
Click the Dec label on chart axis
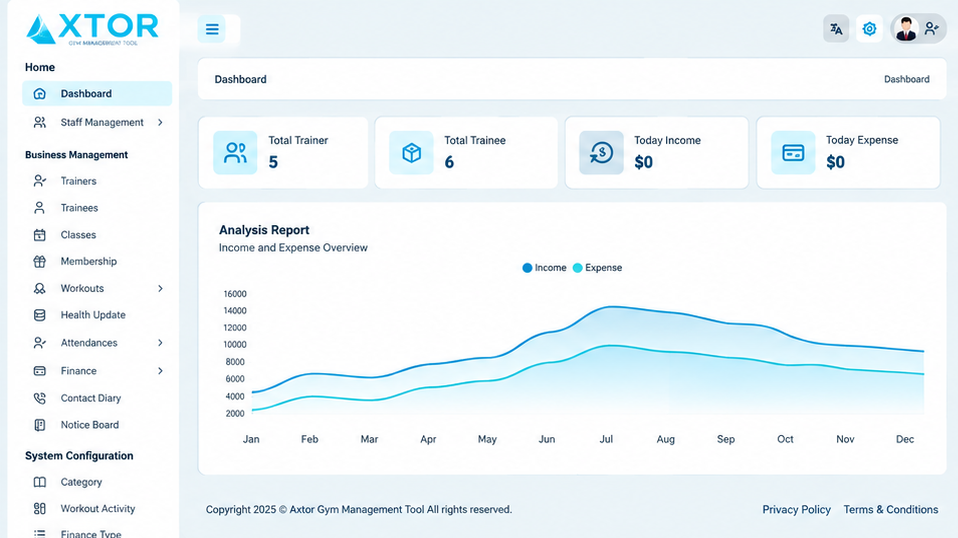(x=905, y=439)
